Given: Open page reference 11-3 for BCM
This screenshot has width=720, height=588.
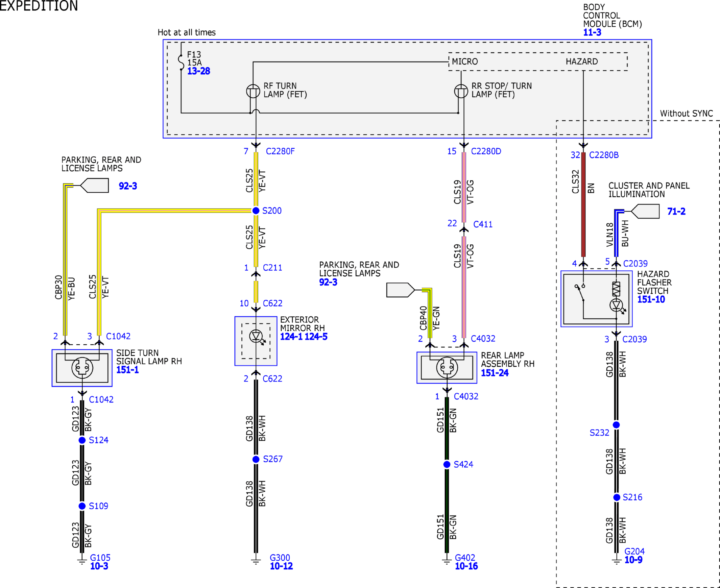Looking at the screenshot, I should click(x=592, y=32).
